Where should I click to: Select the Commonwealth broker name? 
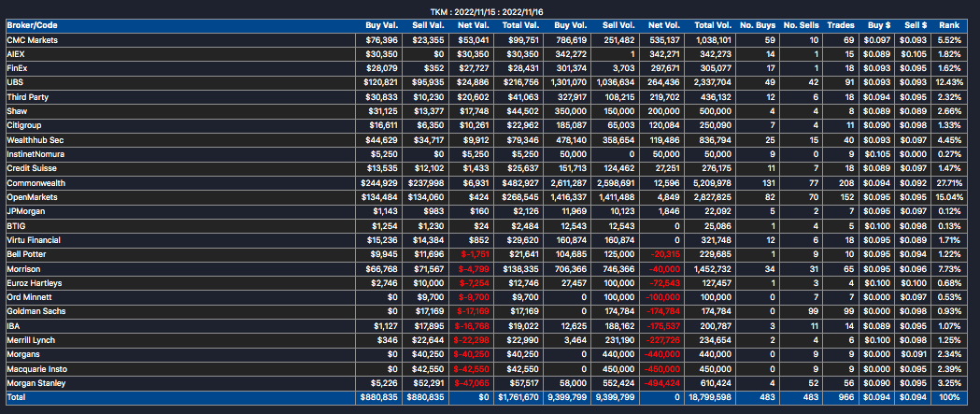(36, 183)
